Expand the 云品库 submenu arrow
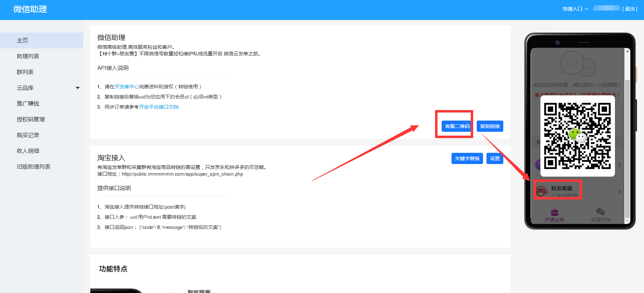 78,88
